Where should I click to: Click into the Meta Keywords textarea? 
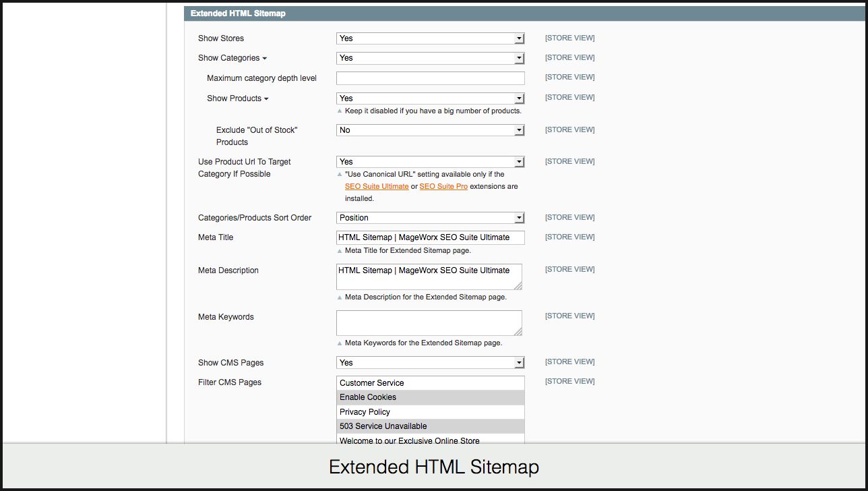[x=429, y=323]
